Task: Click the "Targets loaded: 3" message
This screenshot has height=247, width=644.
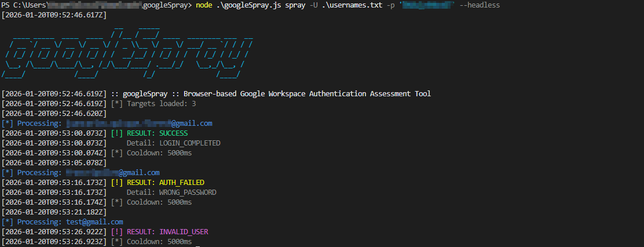Action: click(162, 104)
